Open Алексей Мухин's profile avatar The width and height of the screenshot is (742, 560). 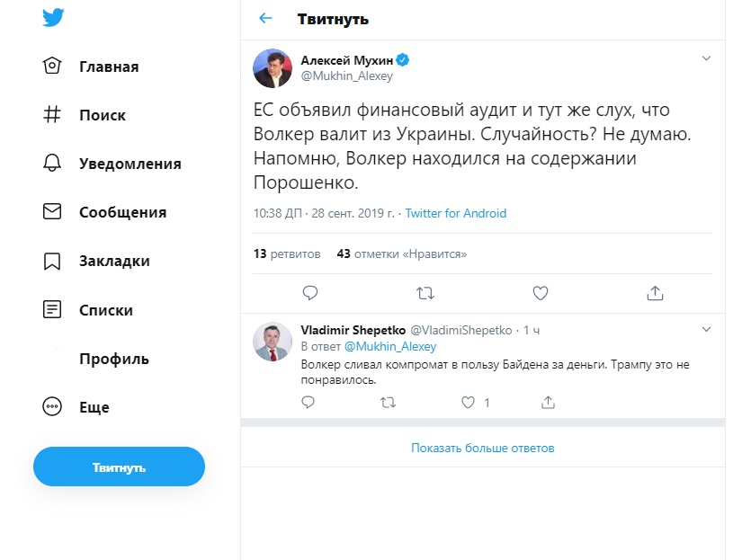(273, 68)
